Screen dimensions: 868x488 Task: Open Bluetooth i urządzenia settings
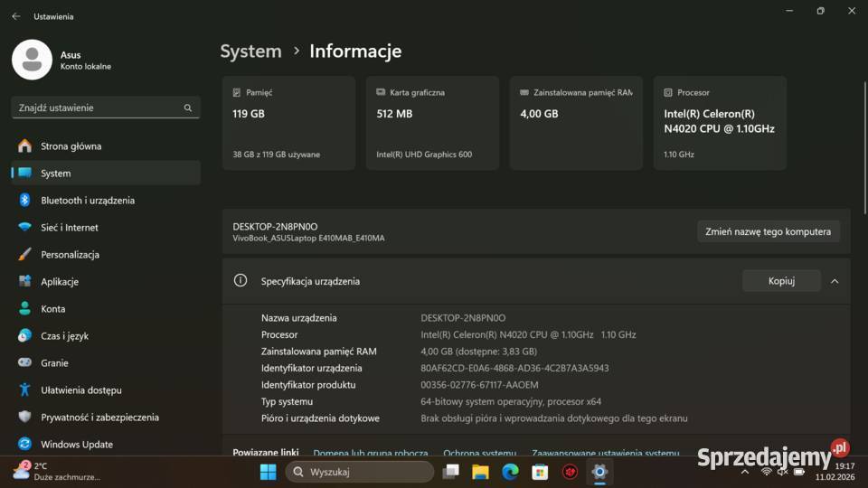click(106, 201)
